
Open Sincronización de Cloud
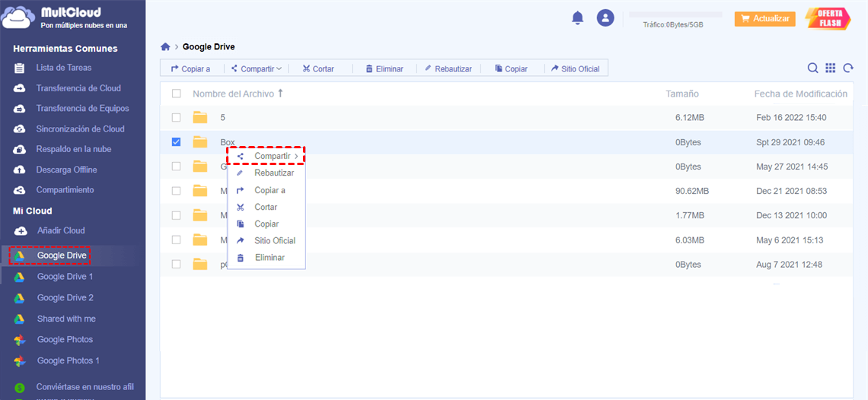coord(80,129)
